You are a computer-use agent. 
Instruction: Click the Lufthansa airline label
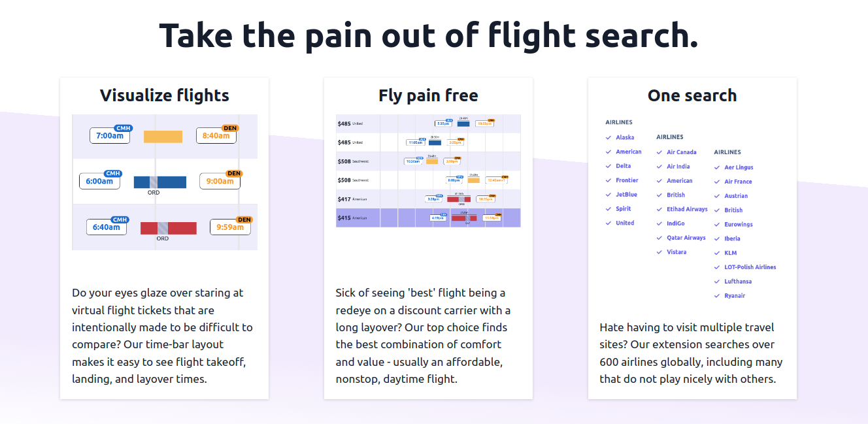[x=738, y=282]
